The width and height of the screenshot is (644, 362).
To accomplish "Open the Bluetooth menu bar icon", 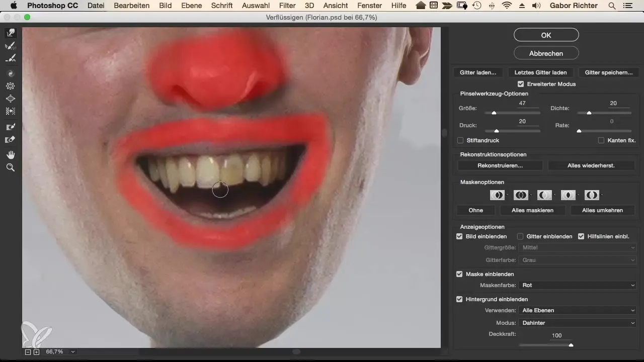I will click(x=491, y=6).
